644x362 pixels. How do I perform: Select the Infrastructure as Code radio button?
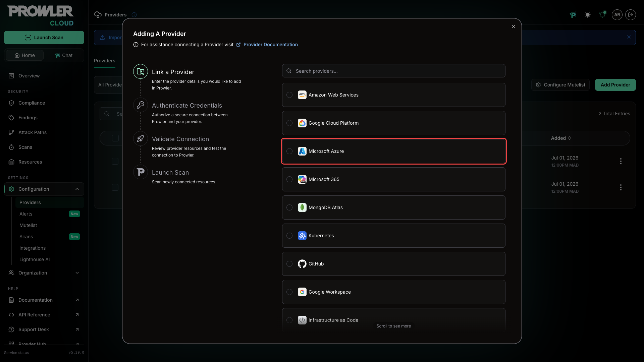[x=289, y=320]
